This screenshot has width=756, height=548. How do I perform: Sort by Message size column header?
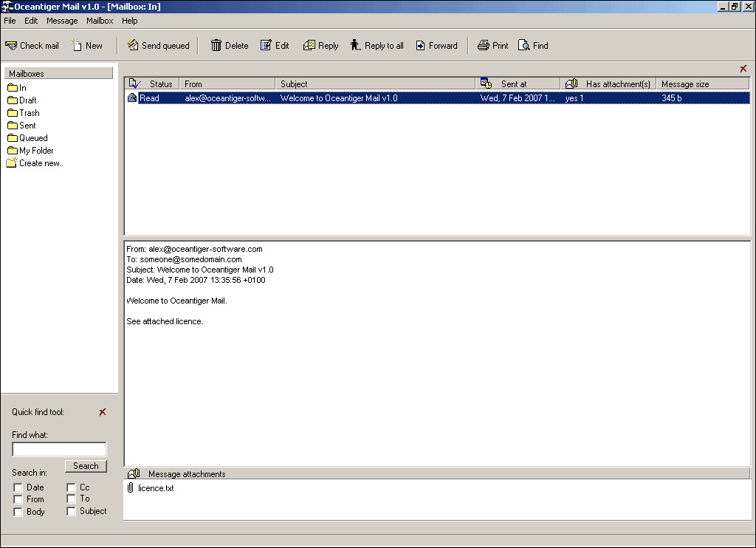click(703, 84)
